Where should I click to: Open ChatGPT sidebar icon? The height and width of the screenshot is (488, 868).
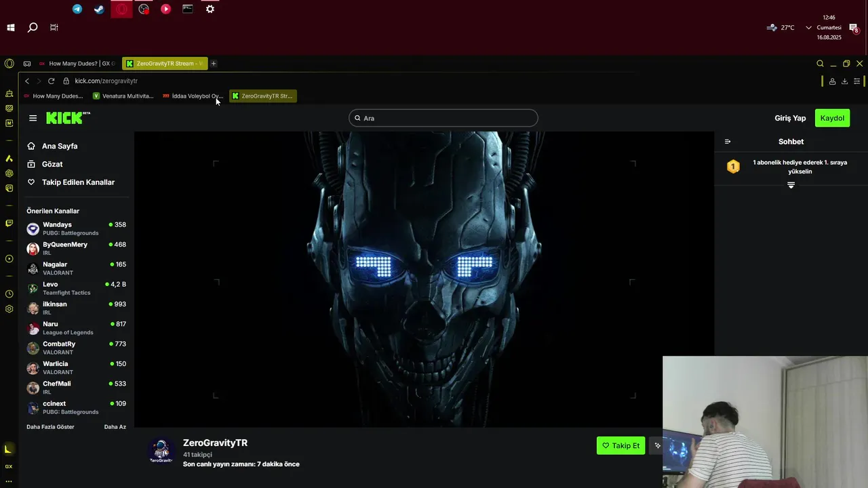click(x=9, y=174)
